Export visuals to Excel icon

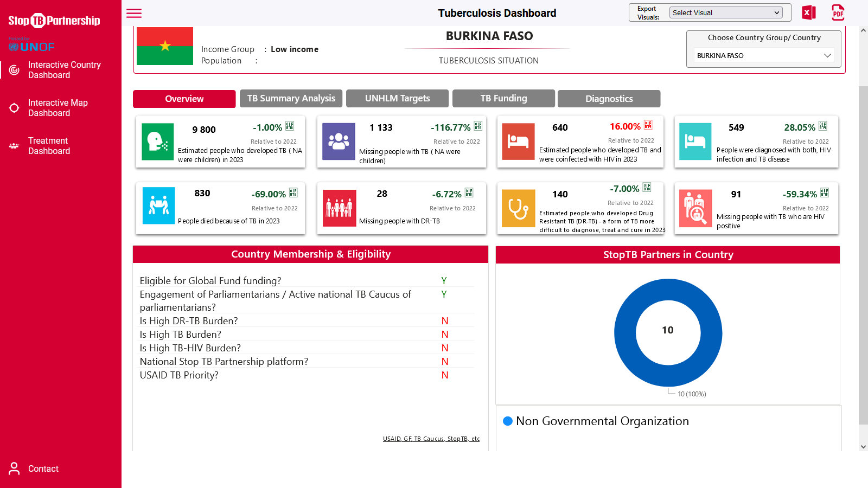[x=808, y=12]
